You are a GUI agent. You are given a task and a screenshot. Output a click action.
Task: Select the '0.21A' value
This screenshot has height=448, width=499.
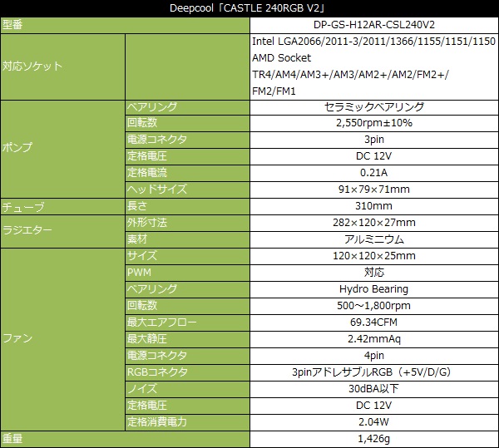click(374, 173)
